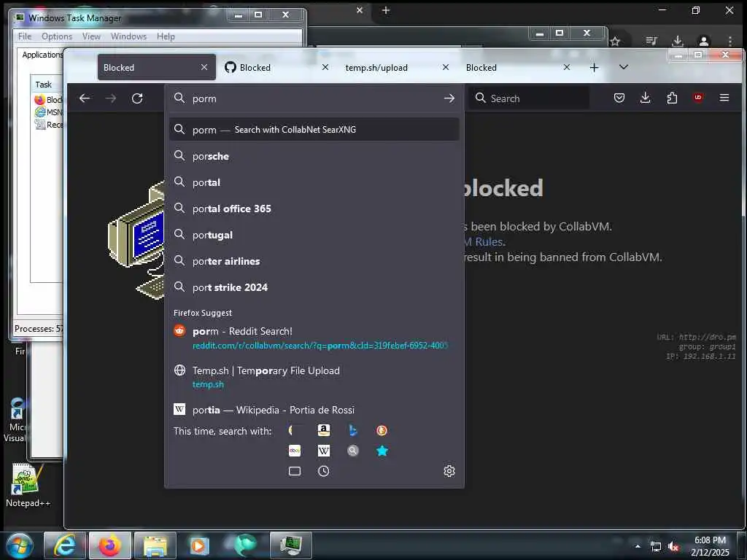Screen dimensions: 747x560
Task: Open the uBlock Origin extension icon
Action: tap(698, 98)
